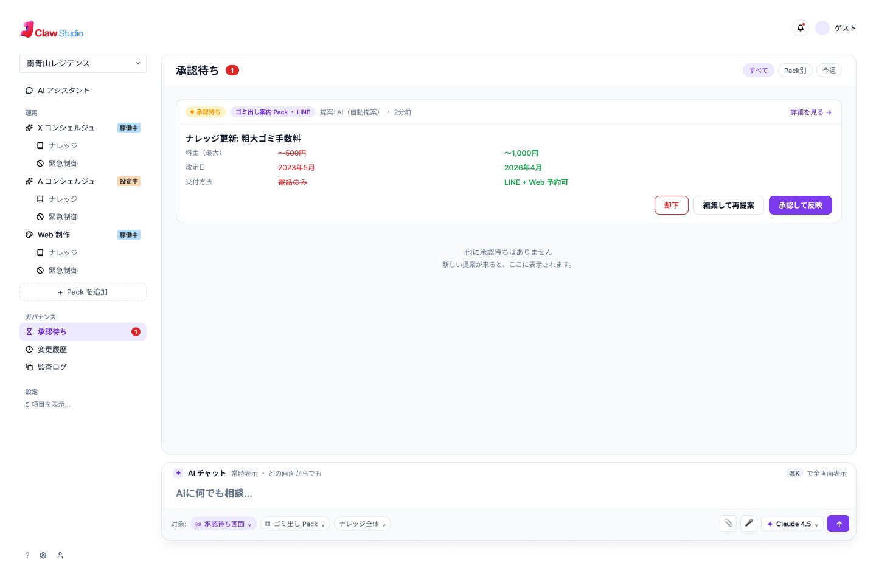Open the 南青山レジデンス workspace dropdown
The width and height of the screenshot is (876, 588).
(83, 63)
